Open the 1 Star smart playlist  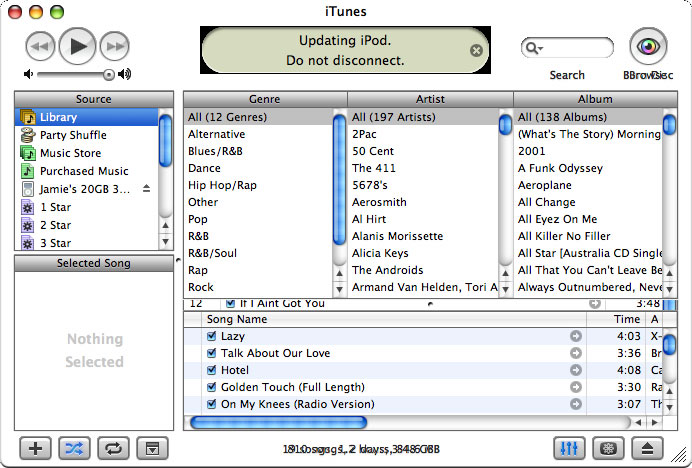(86, 208)
